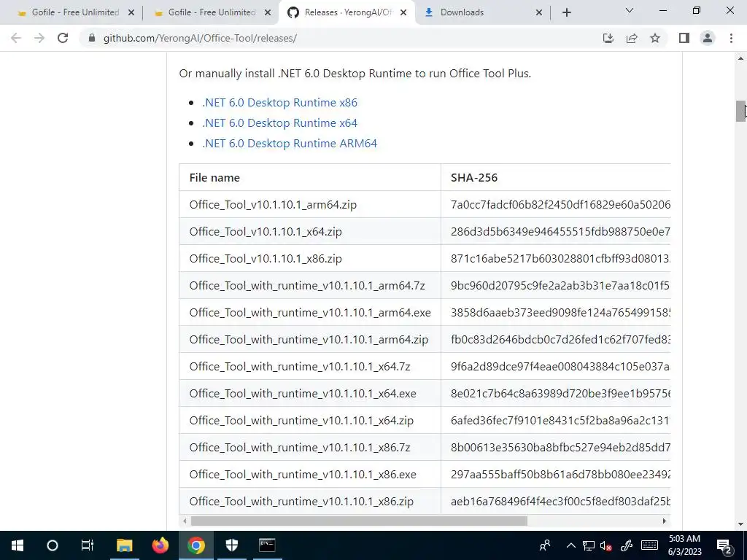747x560 pixels.
Task: Select Office_Tool_v10.1.10.1_x86.zip cell
Action: [310, 259]
